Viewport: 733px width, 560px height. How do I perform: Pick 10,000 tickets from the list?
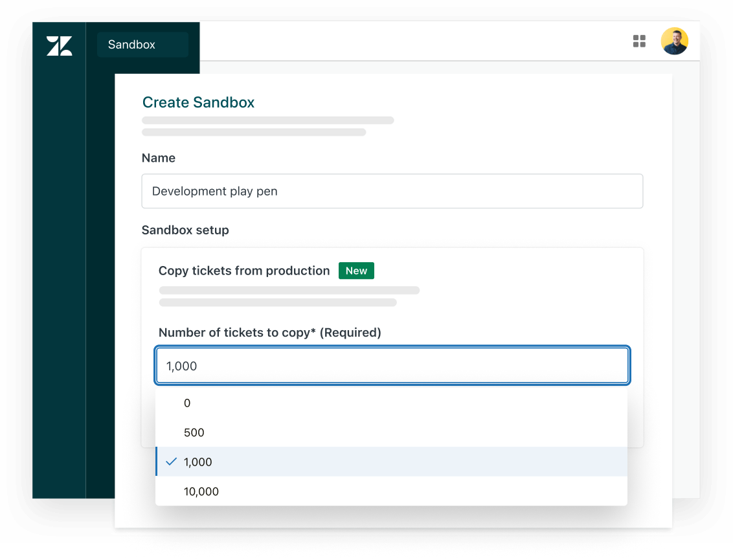201,491
